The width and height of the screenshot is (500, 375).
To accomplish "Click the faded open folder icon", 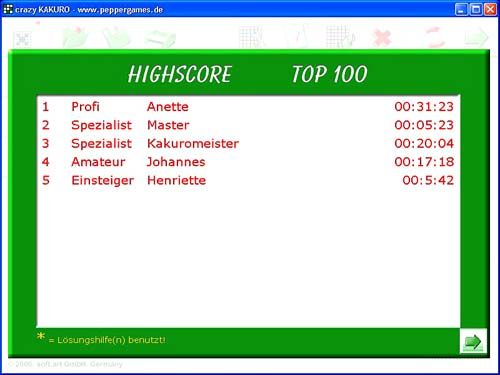I will point(75,37).
